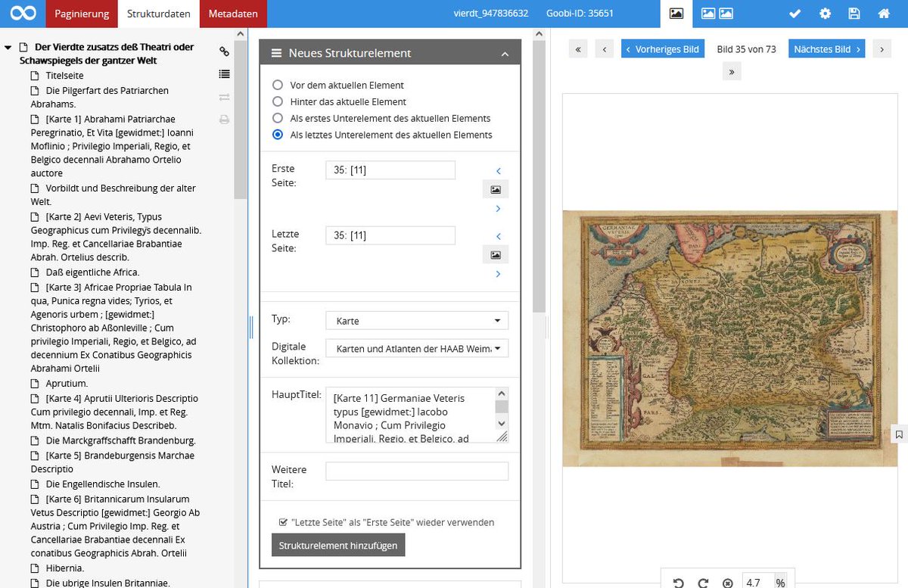Collapse the root tree node 'Der Vierdte zusatzs'
908x588 pixels.
pos(8,48)
